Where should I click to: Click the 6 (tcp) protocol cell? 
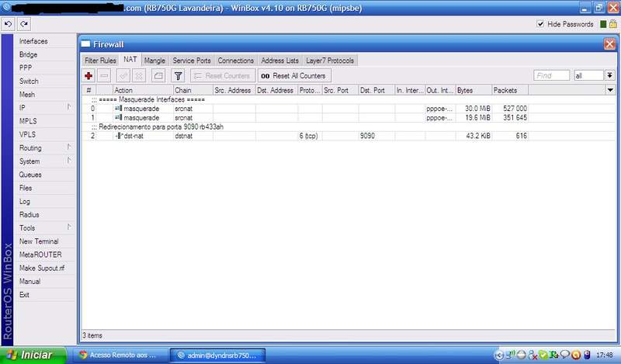[310, 136]
